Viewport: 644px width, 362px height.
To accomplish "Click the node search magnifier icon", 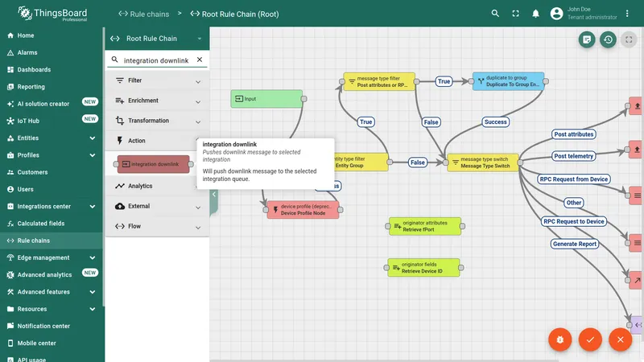I will point(114,60).
